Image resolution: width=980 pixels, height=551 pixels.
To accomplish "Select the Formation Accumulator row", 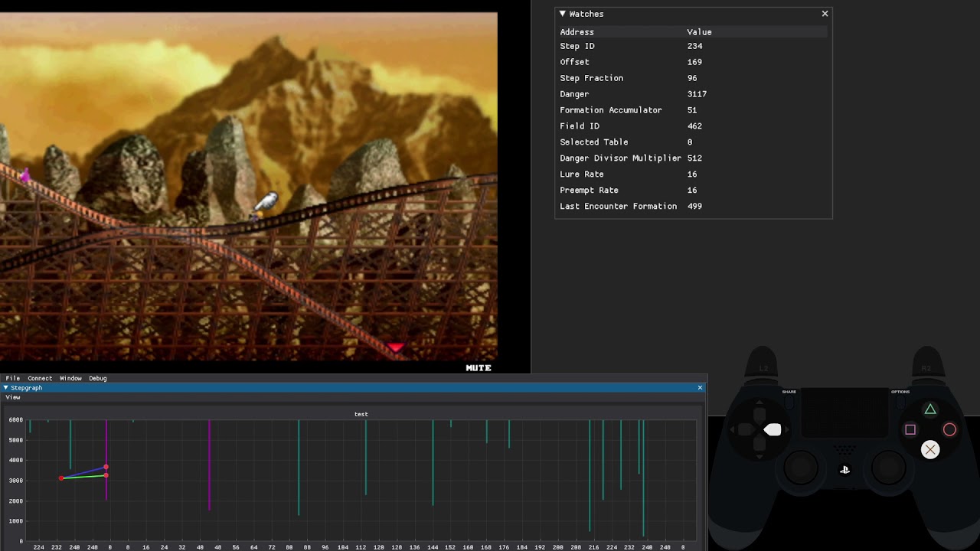I will coord(693,110).
